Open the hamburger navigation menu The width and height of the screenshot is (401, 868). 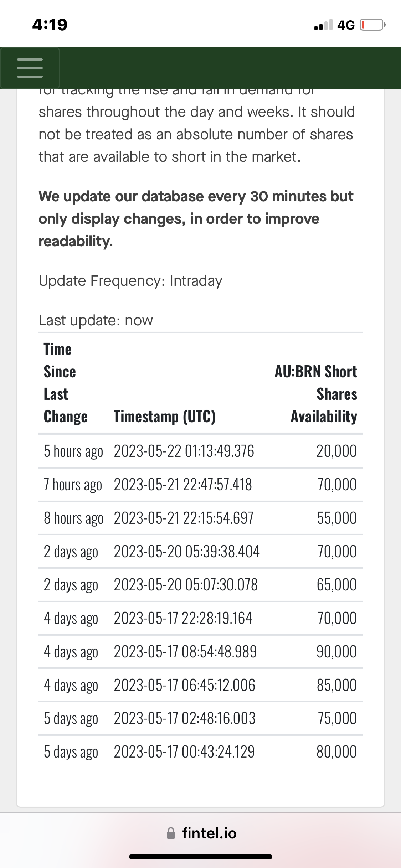pos(30,68)
